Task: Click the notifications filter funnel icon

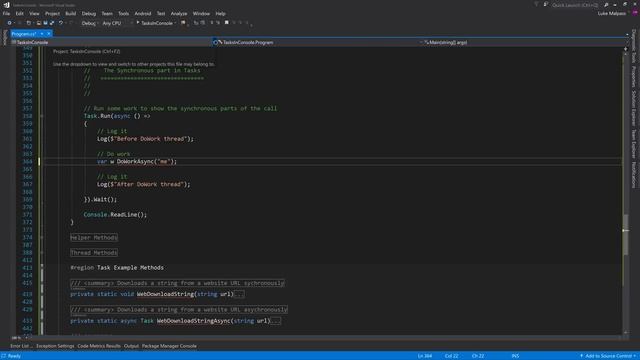Action: point(536,4)
